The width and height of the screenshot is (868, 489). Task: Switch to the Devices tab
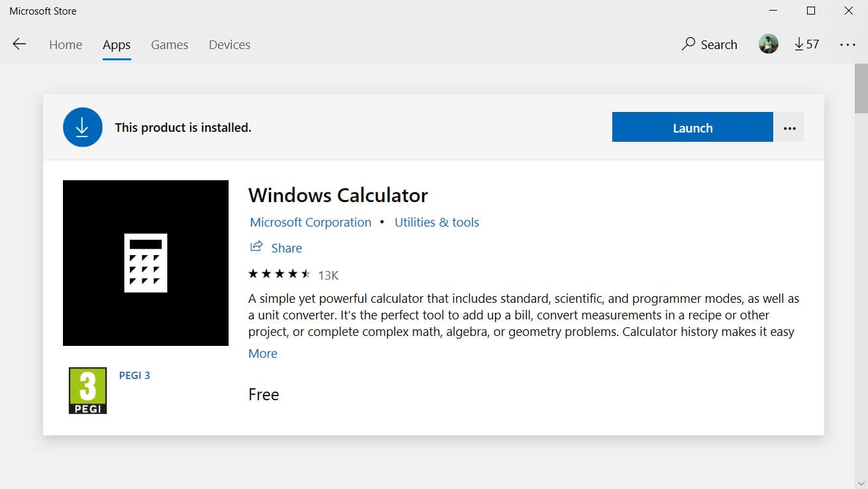tap(229, 44)
